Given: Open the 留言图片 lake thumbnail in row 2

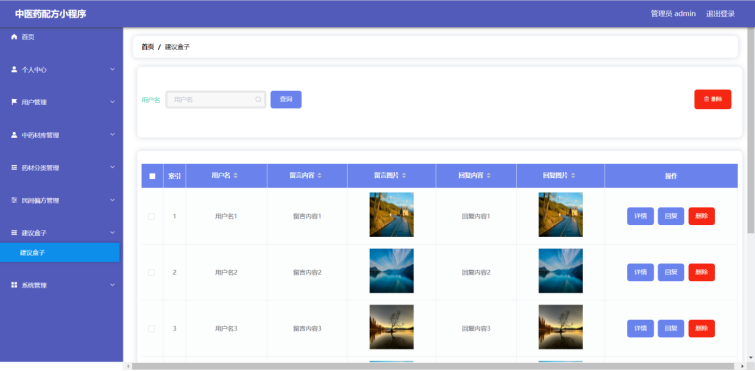Looking at the screenshot, I should tap(391, 271).
